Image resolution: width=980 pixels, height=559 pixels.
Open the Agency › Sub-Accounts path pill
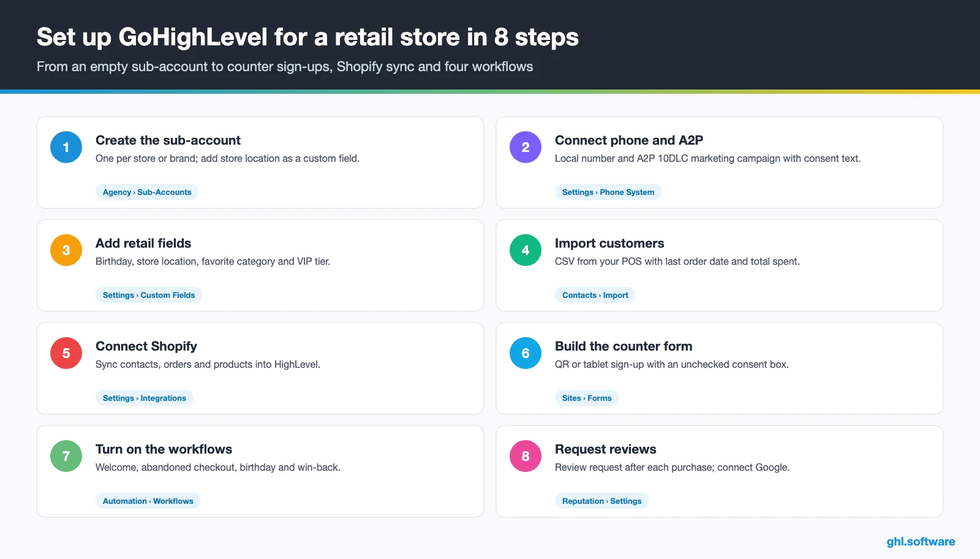point(147,192)
